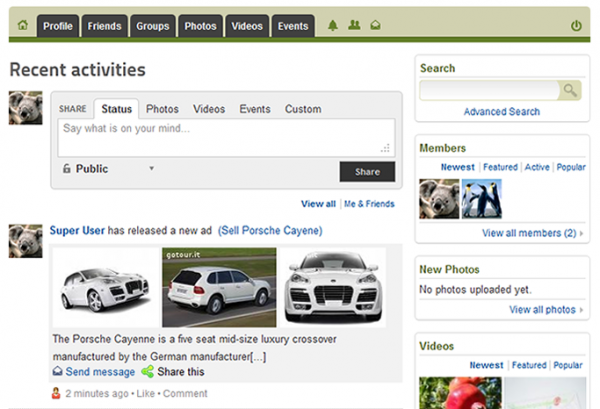600x409 pixels.
Task: Focus the status message text box
Action: click(x=227, y=138)
